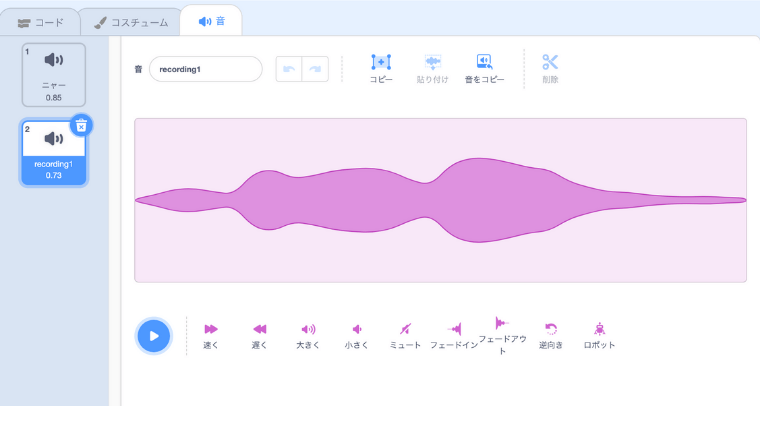Click the pink waveform display

[440, 200]
